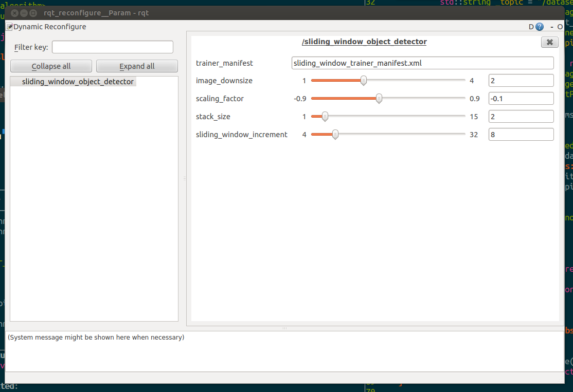
Task: Click the dash button beside O
Action: click(551, 27)
